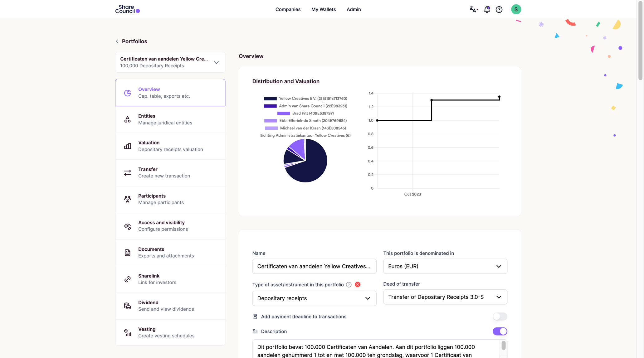
Task: Click the Transfer arrows icon
Action: click(x=127, y=172)
